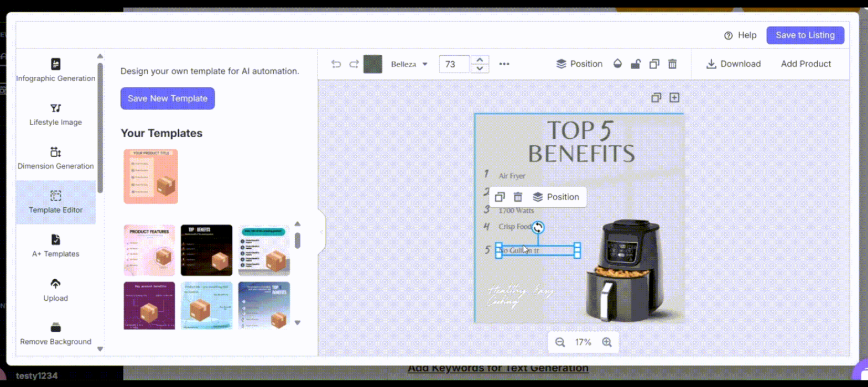Click the Save to Listing button

point(805,35)
